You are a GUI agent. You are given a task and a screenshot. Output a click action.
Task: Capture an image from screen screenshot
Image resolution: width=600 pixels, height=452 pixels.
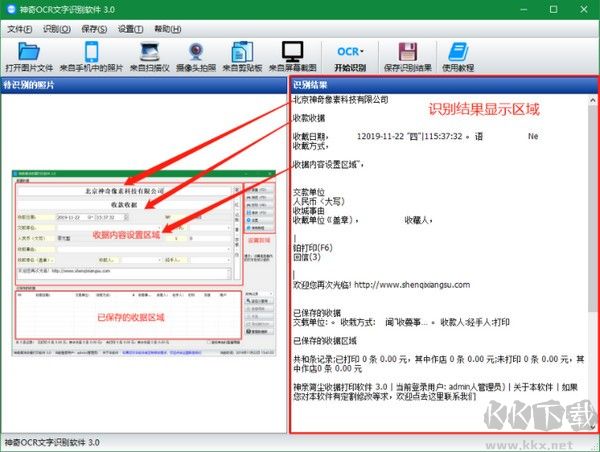pos(293,57)
